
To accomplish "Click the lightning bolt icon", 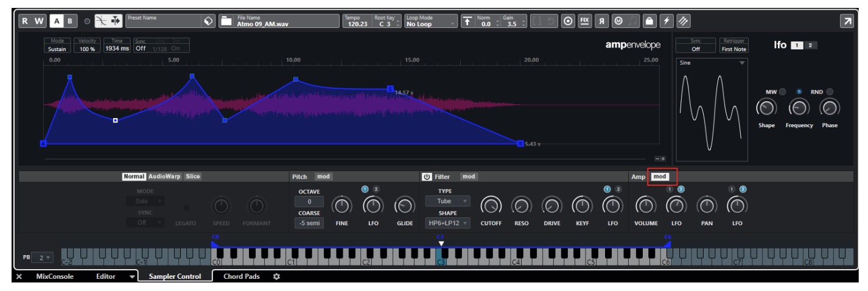I will click(x=666, y=21).
